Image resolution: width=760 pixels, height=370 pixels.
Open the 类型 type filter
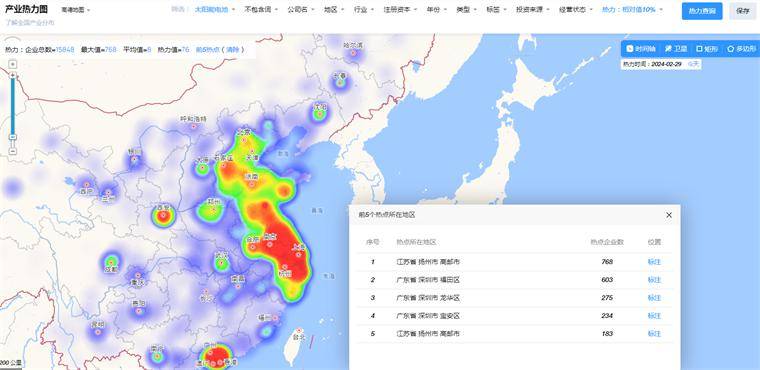pos(466,10)
